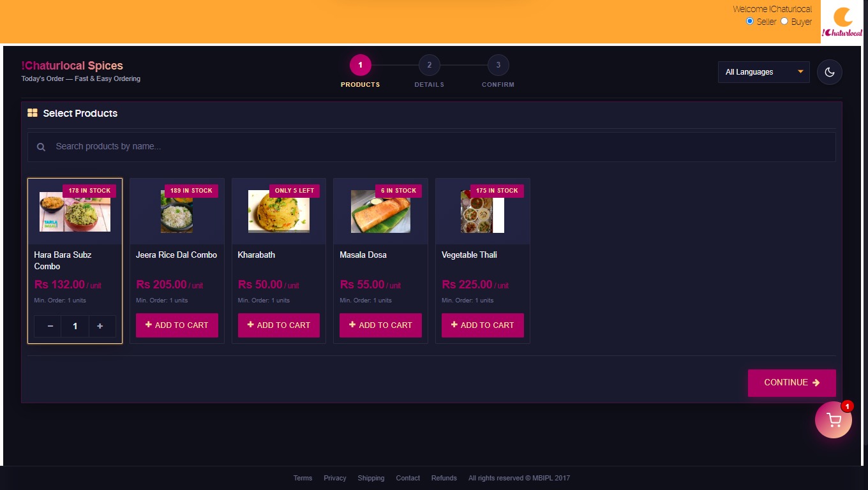This screenshot has width=868, height=490.
Task: Decrease Hara Bara Subz Combo quantity
Action: pyautogui.click(x=50, y=326)
